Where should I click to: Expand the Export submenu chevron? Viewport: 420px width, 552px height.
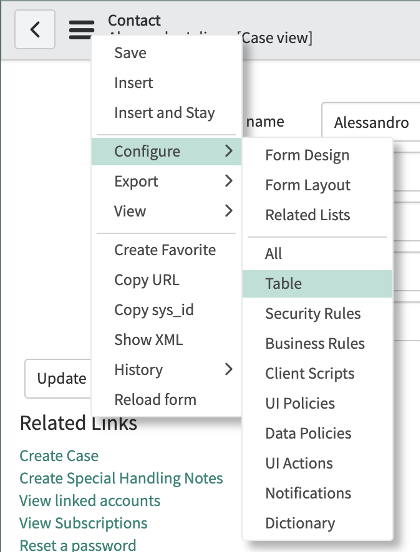(x=229, y=181)
